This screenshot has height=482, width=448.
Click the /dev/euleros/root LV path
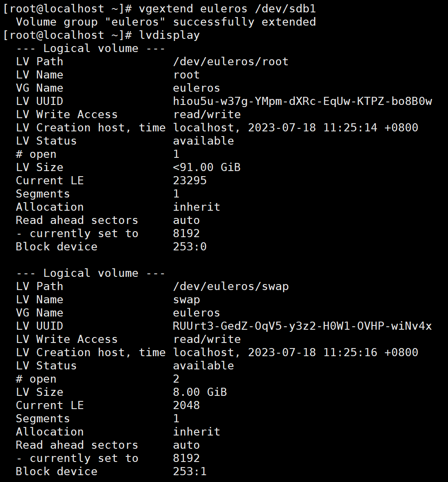coord(231,61)
